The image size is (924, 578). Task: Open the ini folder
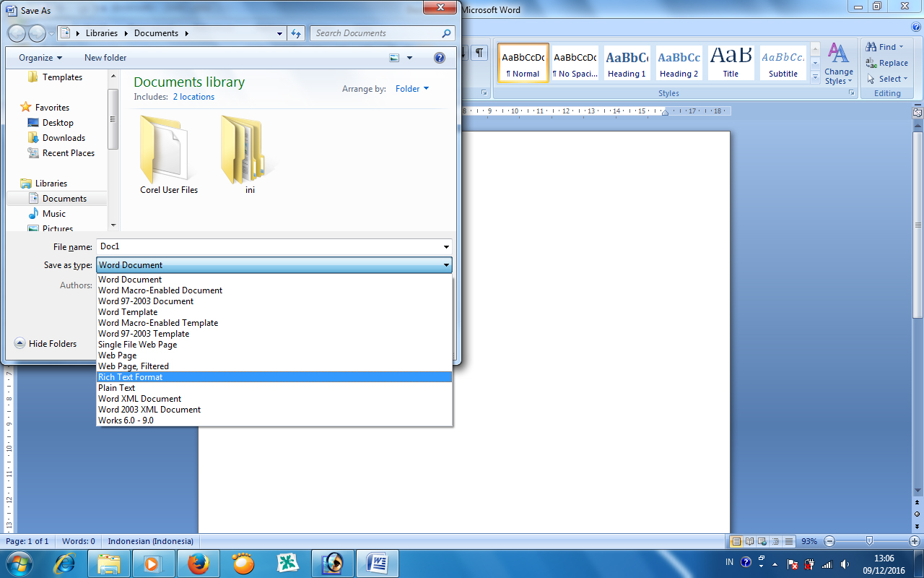tap(250, 154)
